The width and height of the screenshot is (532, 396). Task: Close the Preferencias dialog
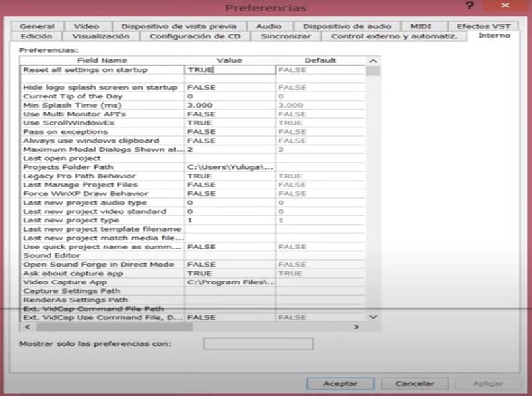click(x=505, y=5)
